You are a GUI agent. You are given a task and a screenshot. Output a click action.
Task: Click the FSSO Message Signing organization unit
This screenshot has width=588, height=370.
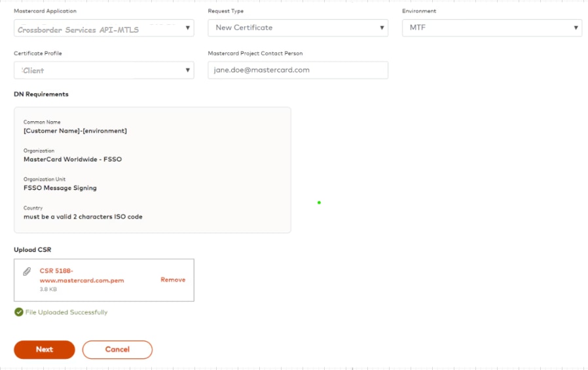(60, 188)
